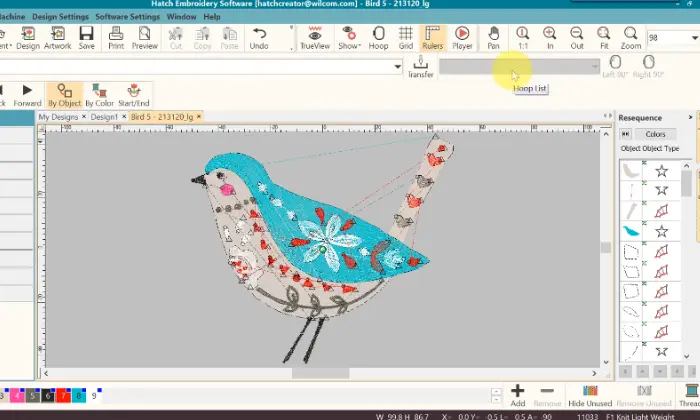This screenshot has height=420, width=700.
Task: Click the horizontal canvas scrollbar thumb
Action: tap(321, 373)
